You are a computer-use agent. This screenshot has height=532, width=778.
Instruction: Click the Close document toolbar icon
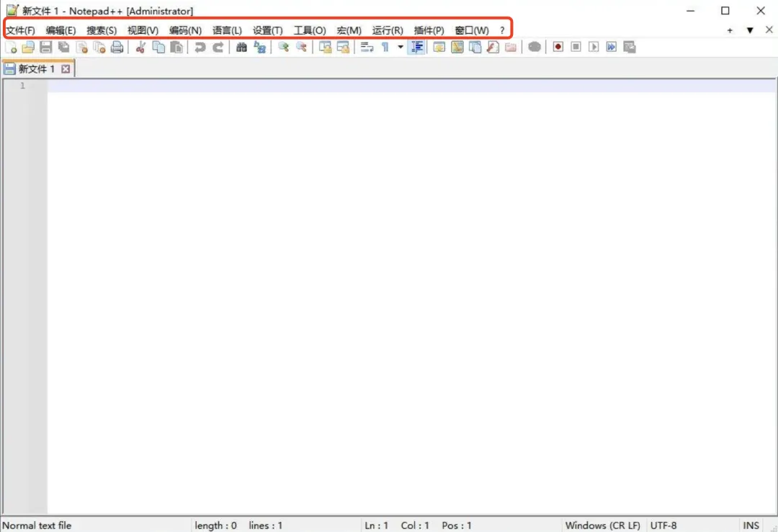coord(82,47)
